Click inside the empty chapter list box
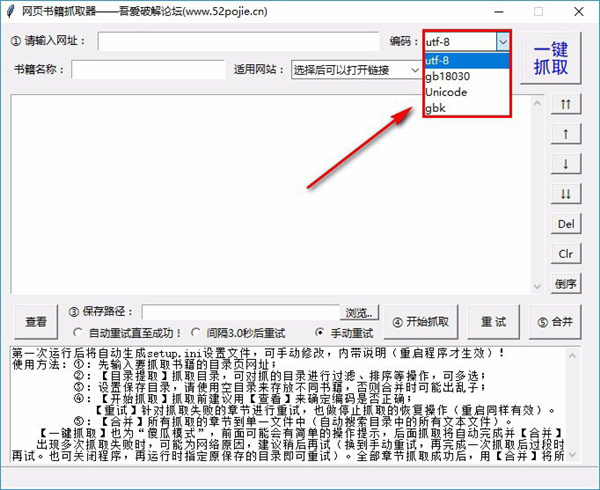The image size is (600, 490). (271, 194)
